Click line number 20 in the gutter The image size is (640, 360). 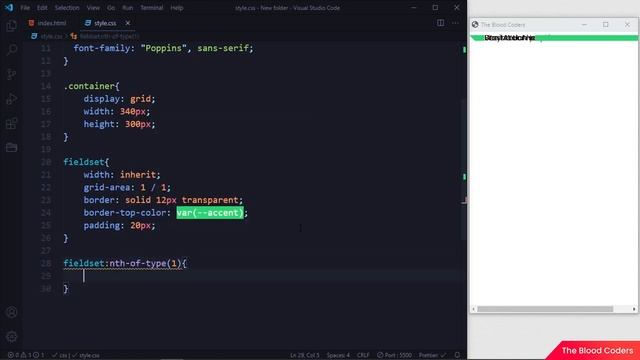pyautogui.click(x=46, y=162)
